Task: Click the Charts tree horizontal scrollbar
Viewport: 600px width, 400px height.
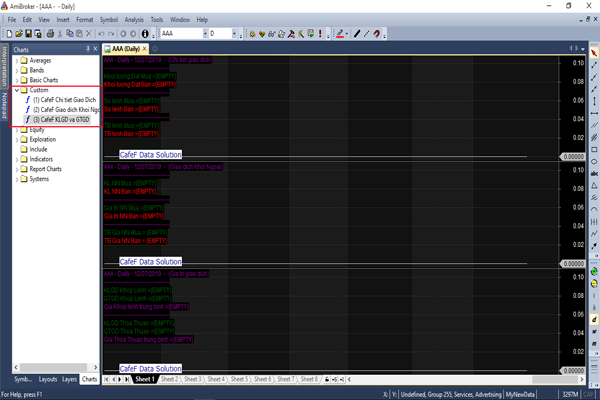Action: [55, 367]
